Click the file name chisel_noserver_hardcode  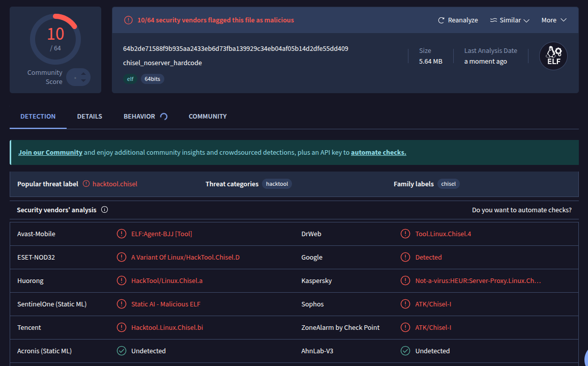pyautogui.click(x=162, y=63)
